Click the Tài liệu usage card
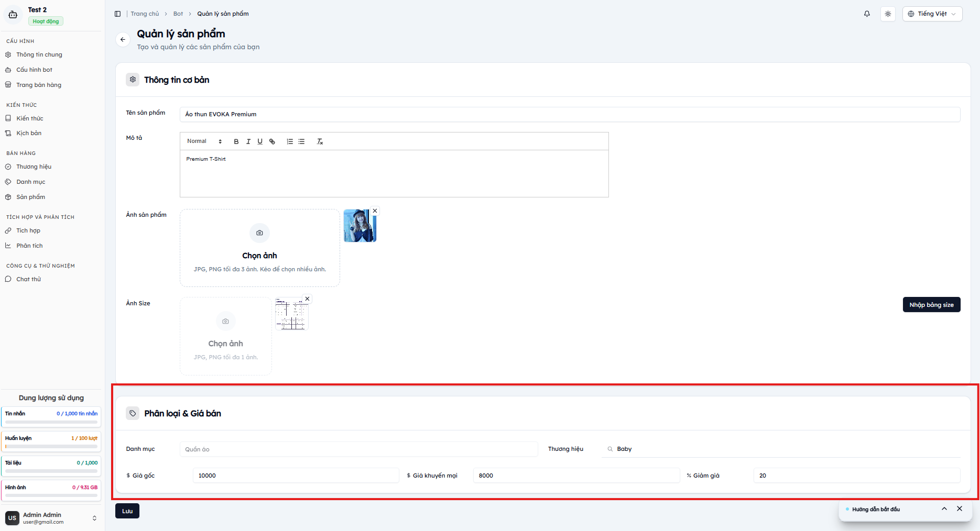This screenshot has height=531, width=980. 51,467
